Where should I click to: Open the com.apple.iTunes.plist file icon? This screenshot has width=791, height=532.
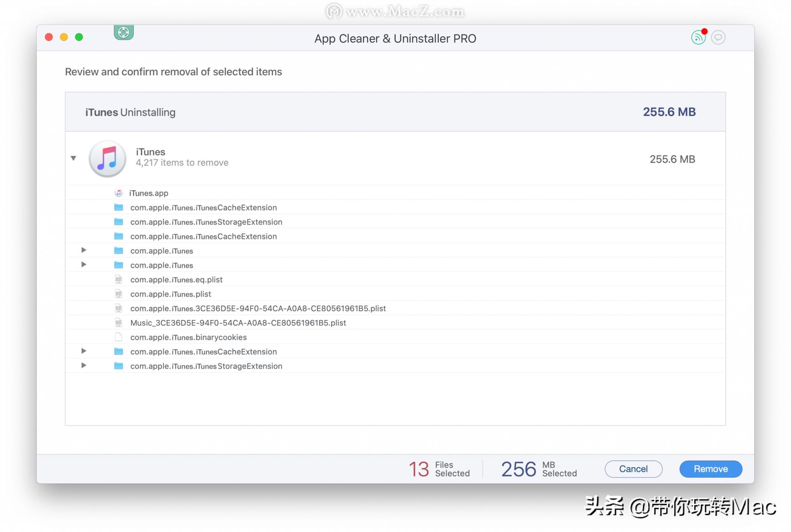coord(119,294)
